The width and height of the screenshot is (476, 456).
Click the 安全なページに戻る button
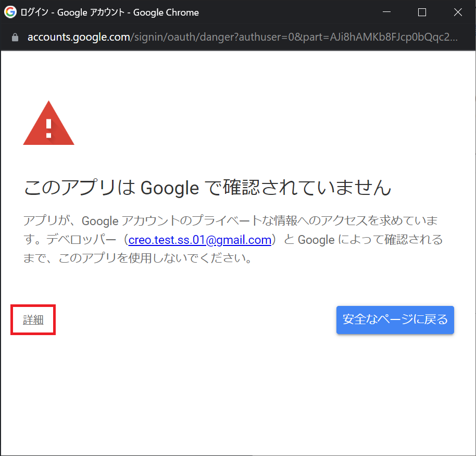pos(395,319)
